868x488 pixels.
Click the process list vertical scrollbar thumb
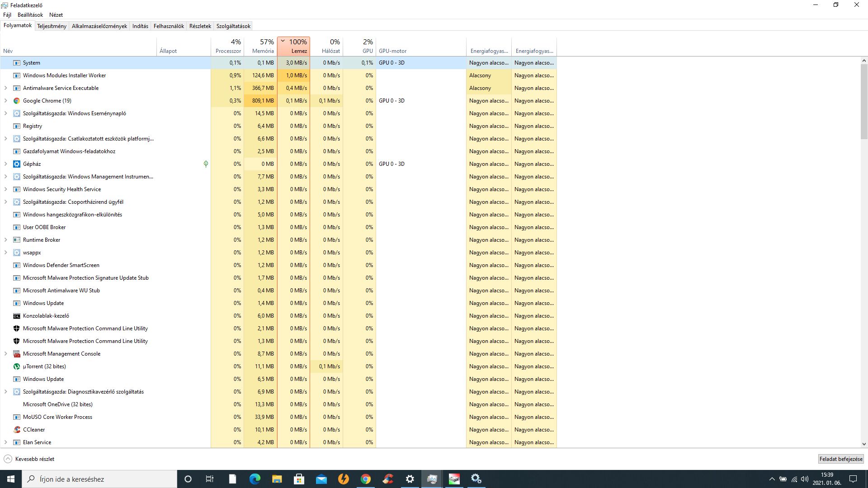[864, 102]
